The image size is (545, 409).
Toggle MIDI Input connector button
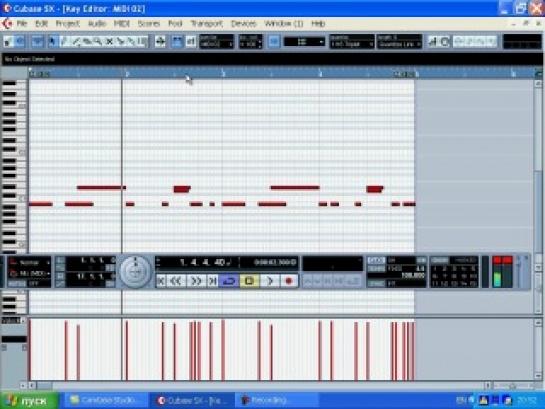[445, 42]
